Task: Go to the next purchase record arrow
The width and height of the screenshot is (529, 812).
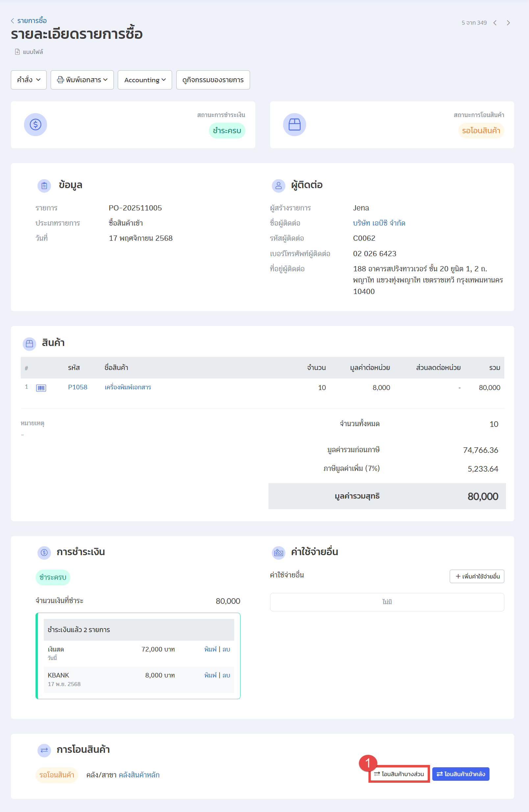Action: coord(508,23)
